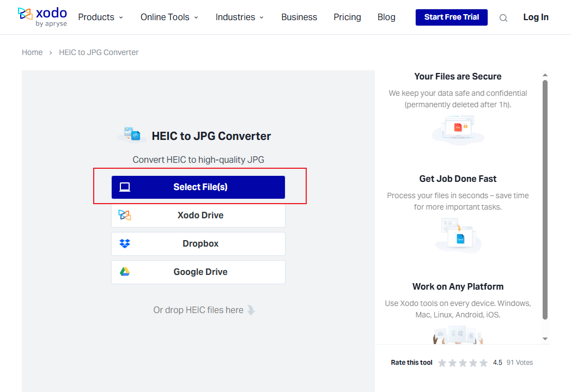Viewport: 571px width, 392px height.
Task: Click the secure file illustration in the sidebar
Action: 458,129
